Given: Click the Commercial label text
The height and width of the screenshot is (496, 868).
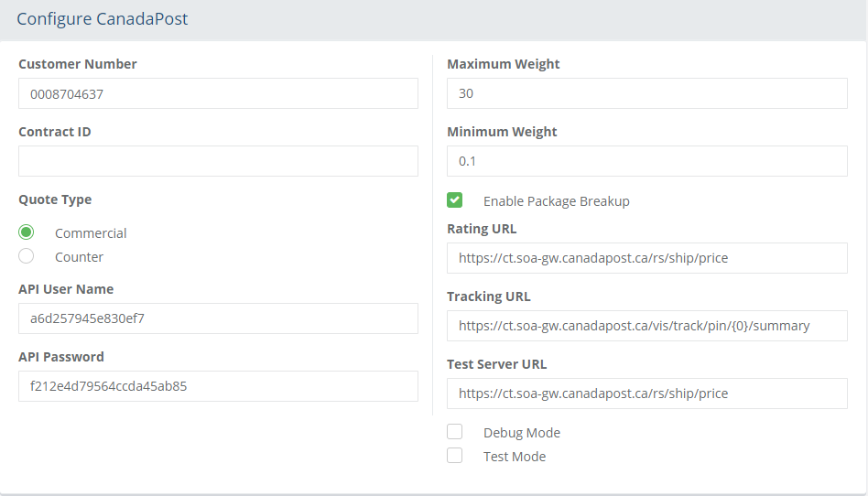Looking at the screenshot, I should tap(91, 233).
